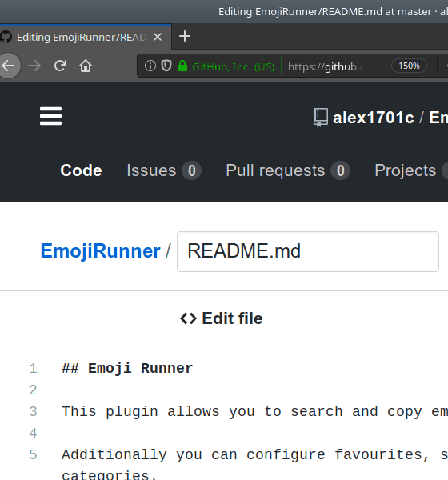This screenshot has width=448, height=480.
Task: Show site information via info icon
Action: (150, 66)
